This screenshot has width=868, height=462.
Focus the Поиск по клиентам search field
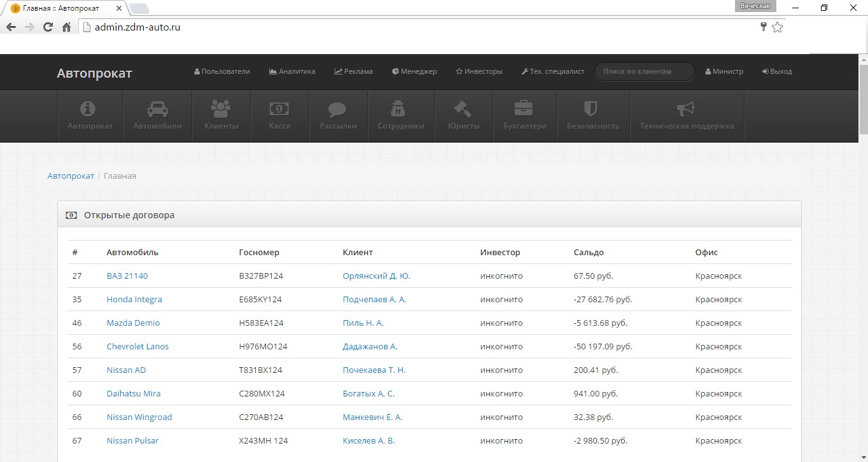pos(644,71)
